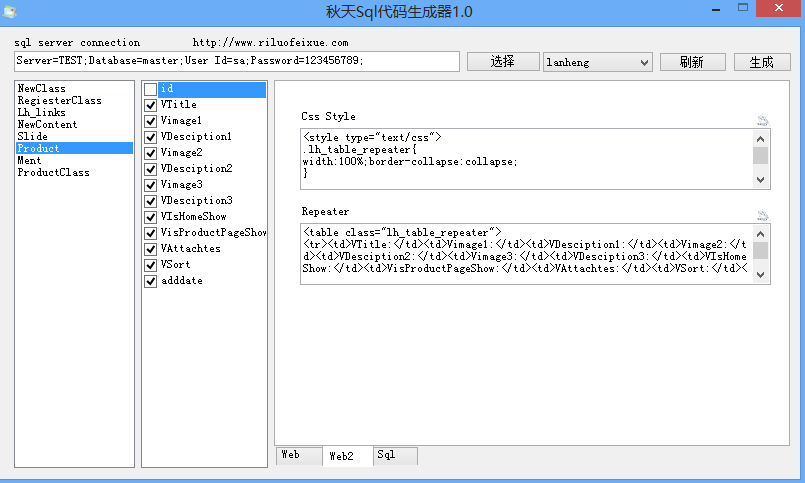Uncheck the VSort checkbox

(x=150, y=265)
